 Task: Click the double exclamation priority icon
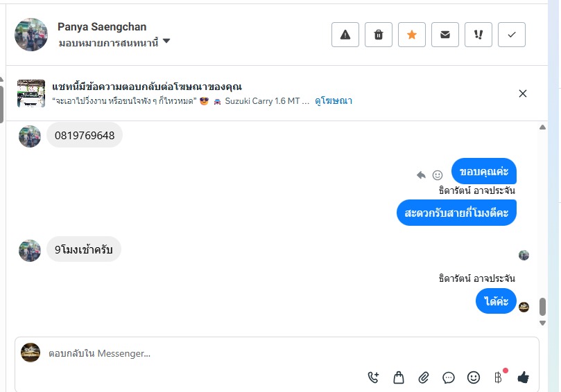[x=478, y=35]
